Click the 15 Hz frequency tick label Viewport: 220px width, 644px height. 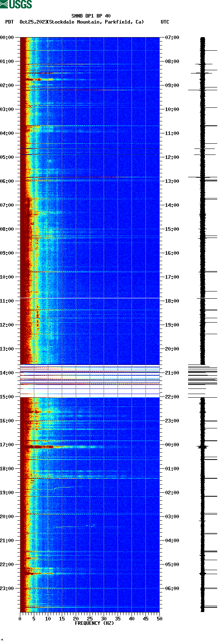(62, 619)
